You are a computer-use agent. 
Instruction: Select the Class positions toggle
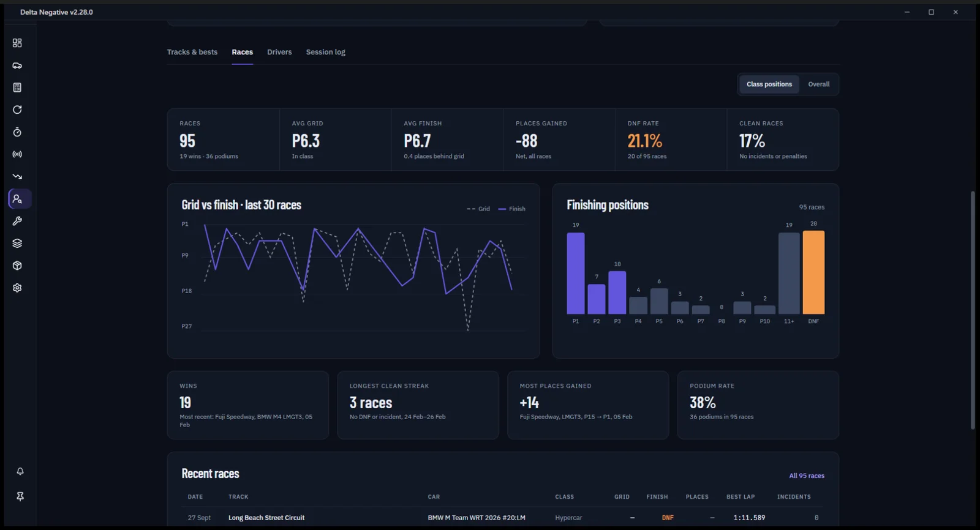click(769, 84)
